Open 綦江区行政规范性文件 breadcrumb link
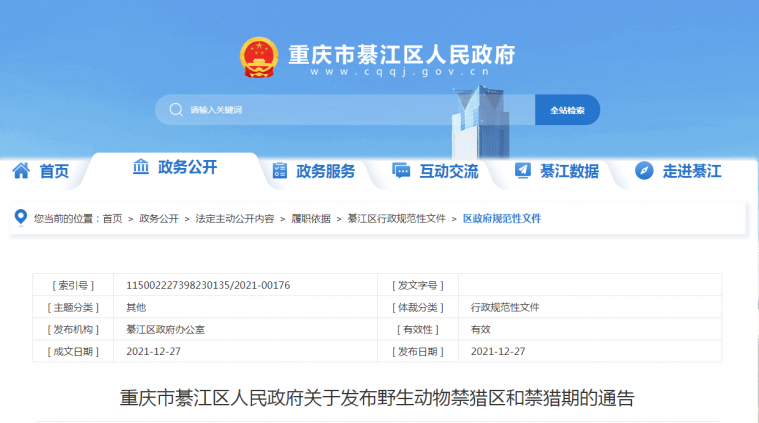The height and width of the screenshot is (423, 759). coord(396,218)
